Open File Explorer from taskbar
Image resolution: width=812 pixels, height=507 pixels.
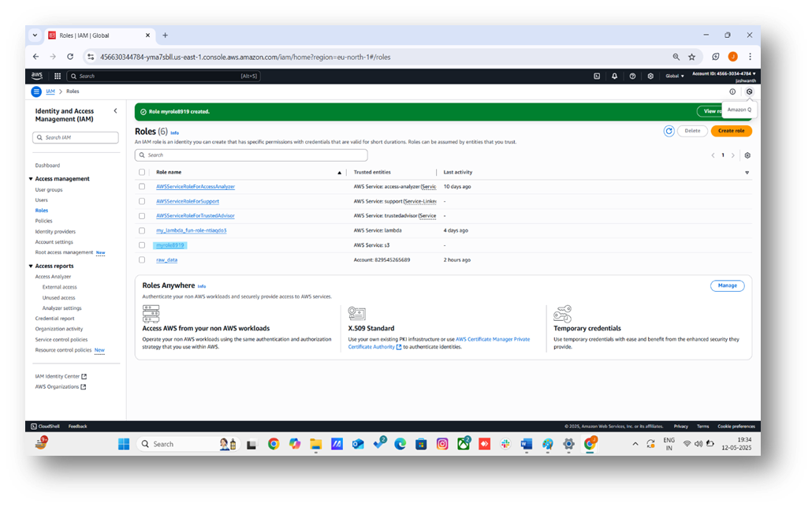coord(316,445)
